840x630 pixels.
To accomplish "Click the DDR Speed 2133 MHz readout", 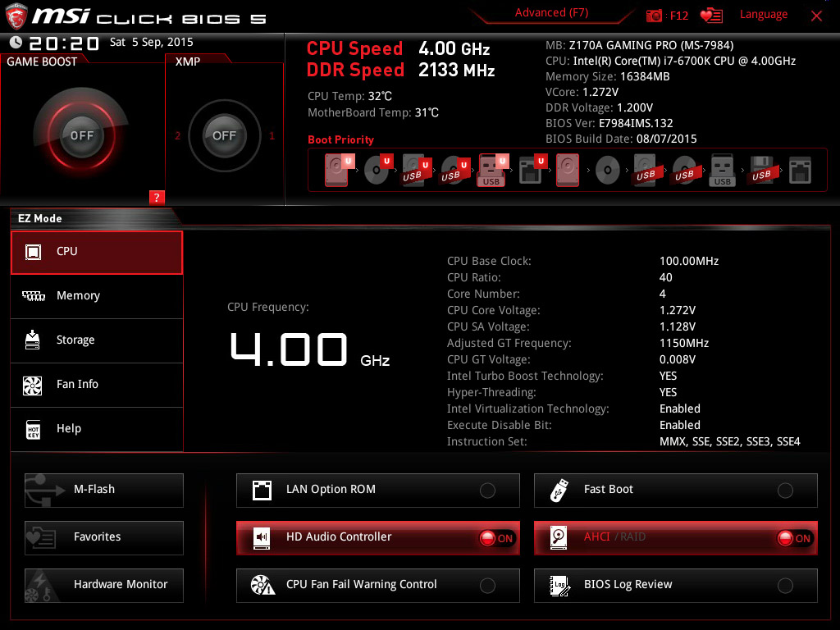I will 400,71.
